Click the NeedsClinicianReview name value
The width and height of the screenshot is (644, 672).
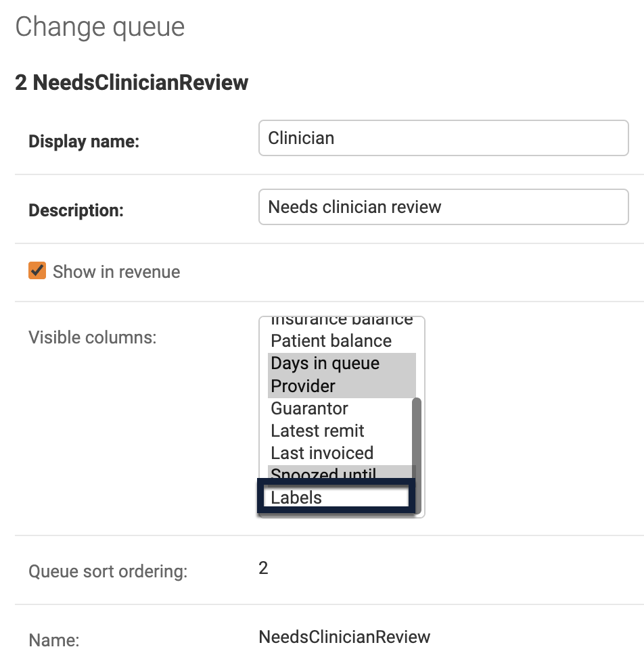click(x=344, y=637)
